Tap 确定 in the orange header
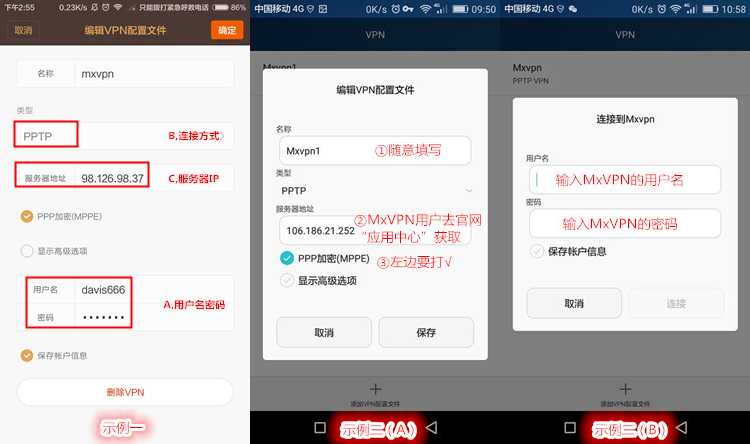The height and width of the screenshot is (444, 750). pos(227,31)
